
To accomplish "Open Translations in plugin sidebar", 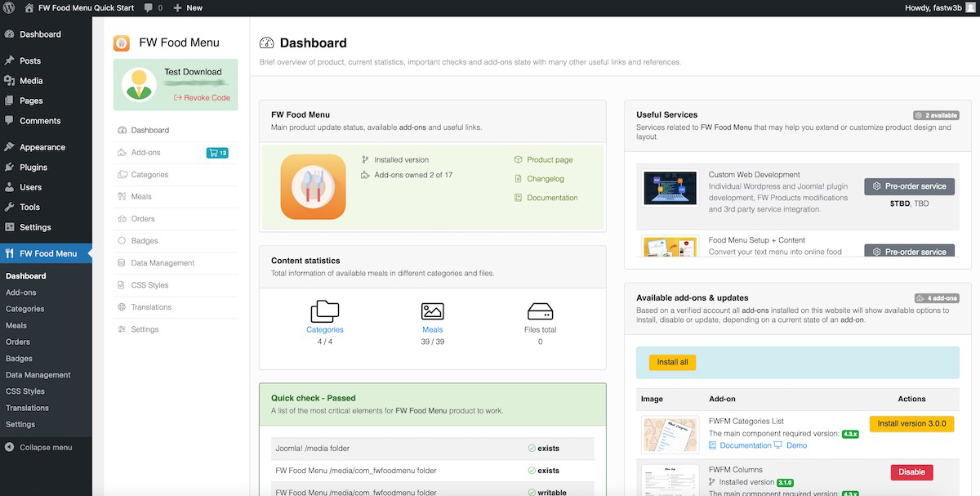I will click(x=151, y=307).
